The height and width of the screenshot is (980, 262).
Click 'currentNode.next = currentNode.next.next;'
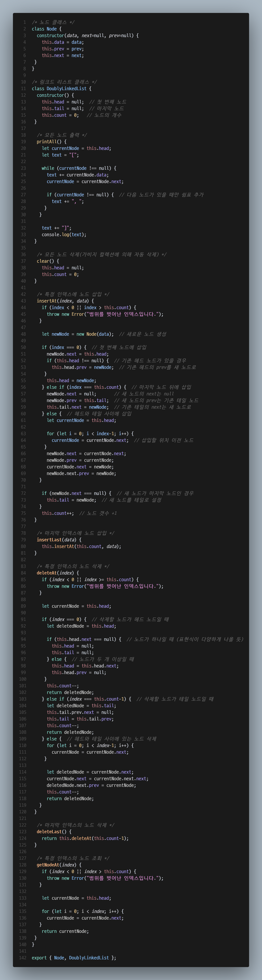[x=98, y=779]
